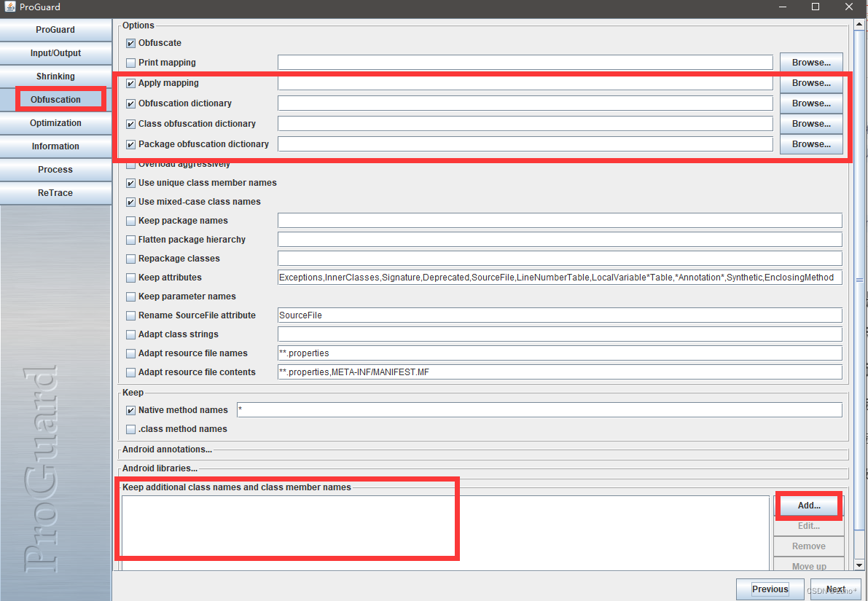Toggle the Apply mapping checkbox
Screen dimensions: 868x601
(x=130, y=84)
